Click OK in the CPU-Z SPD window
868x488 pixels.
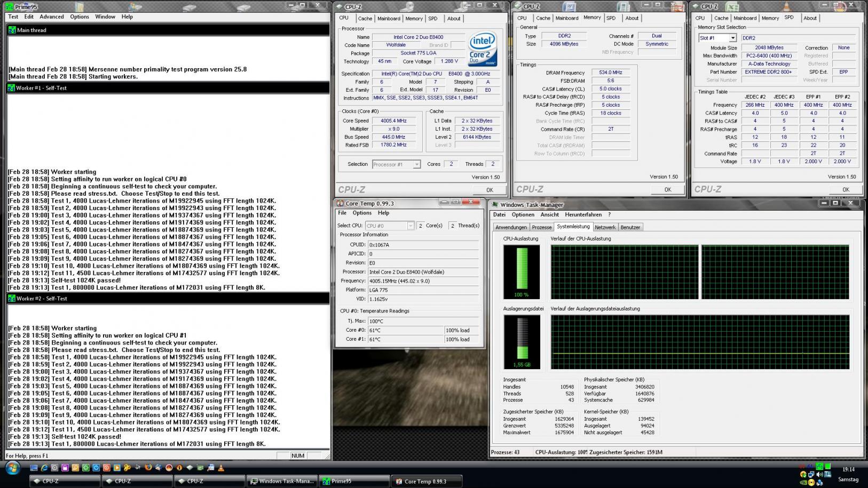point(846,189)
